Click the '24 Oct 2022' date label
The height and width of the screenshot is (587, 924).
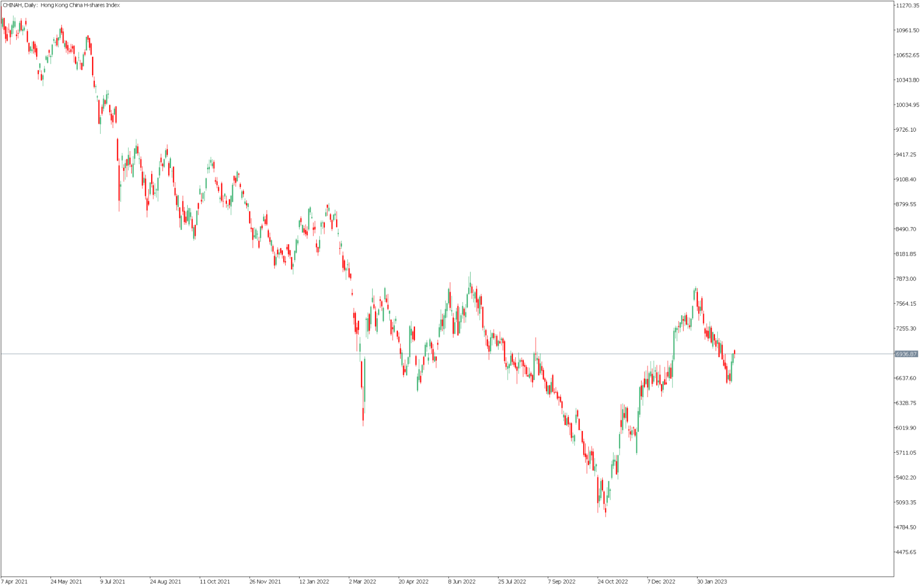tap(613, 582)
